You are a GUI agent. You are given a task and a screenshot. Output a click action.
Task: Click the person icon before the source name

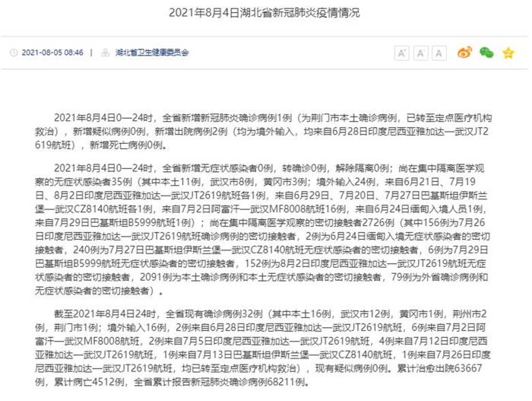point(106,53)
